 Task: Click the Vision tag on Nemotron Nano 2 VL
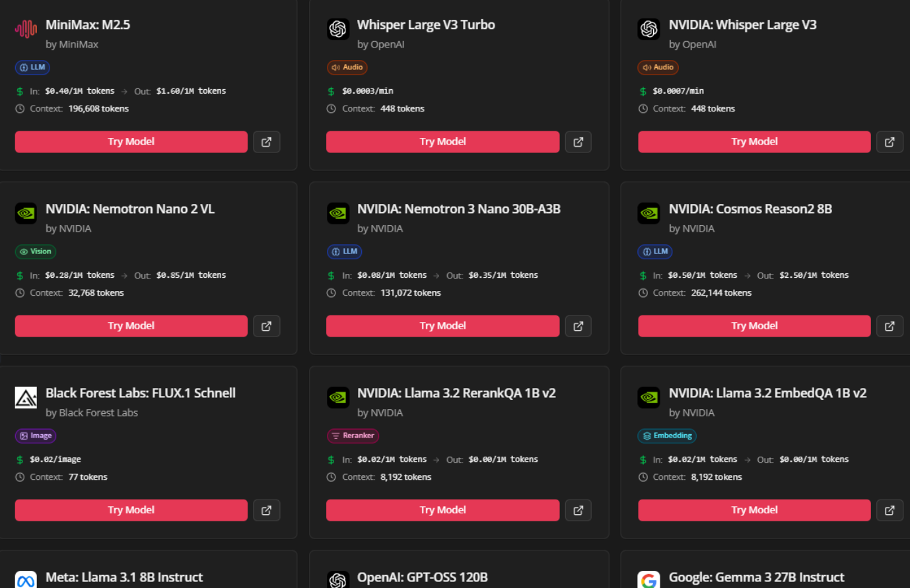coord(36,251)
